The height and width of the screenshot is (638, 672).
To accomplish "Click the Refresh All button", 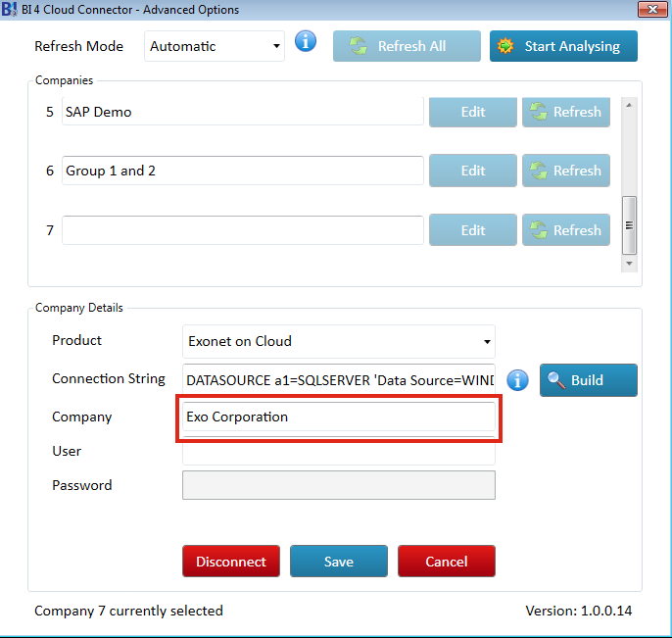I will [407, 46].
